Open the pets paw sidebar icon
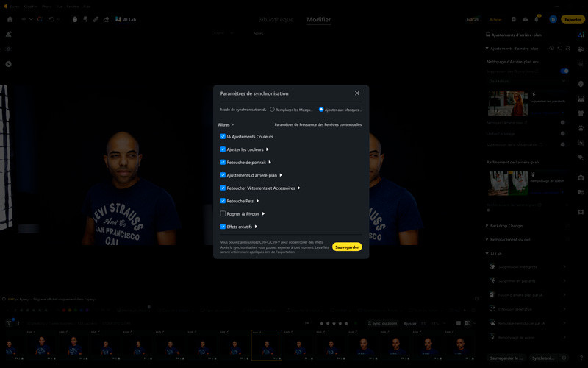Image resolution: width=588 pixels, height=368 pixels. tap(581, 128)
